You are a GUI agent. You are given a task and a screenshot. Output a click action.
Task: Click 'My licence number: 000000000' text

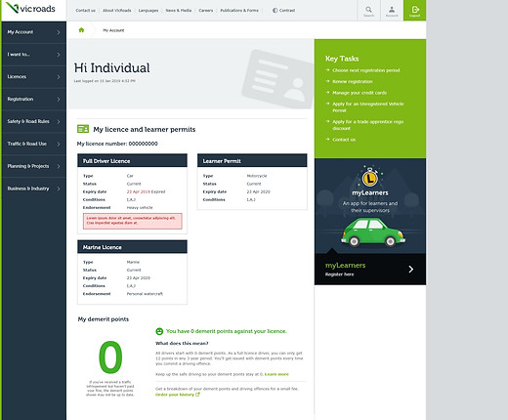click(117, 144)
